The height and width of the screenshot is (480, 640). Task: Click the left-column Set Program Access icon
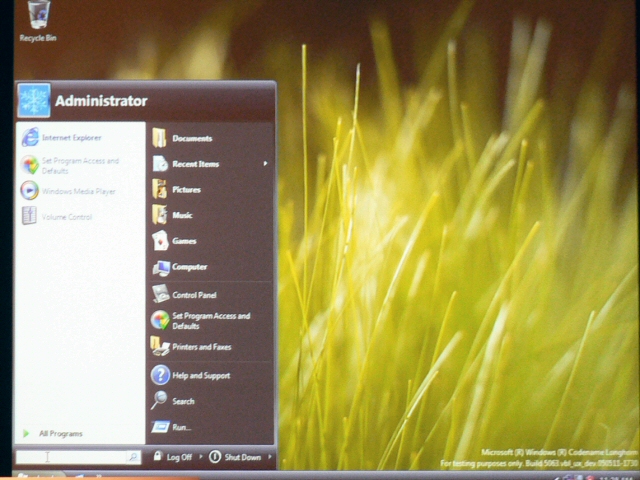coord(29,165)
